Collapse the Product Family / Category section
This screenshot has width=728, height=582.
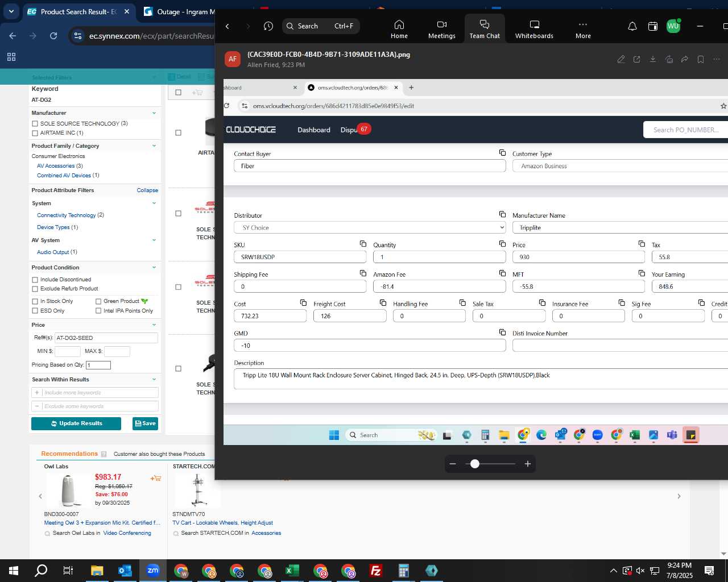pos(154,146)
